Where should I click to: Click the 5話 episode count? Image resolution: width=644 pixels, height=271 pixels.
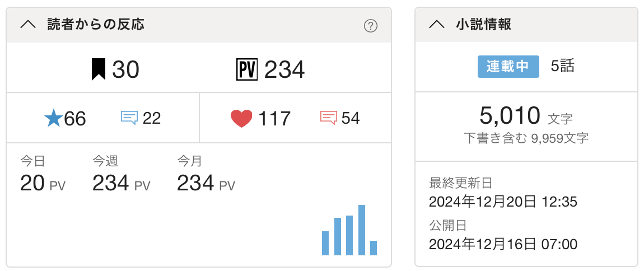tap(562, 66)
